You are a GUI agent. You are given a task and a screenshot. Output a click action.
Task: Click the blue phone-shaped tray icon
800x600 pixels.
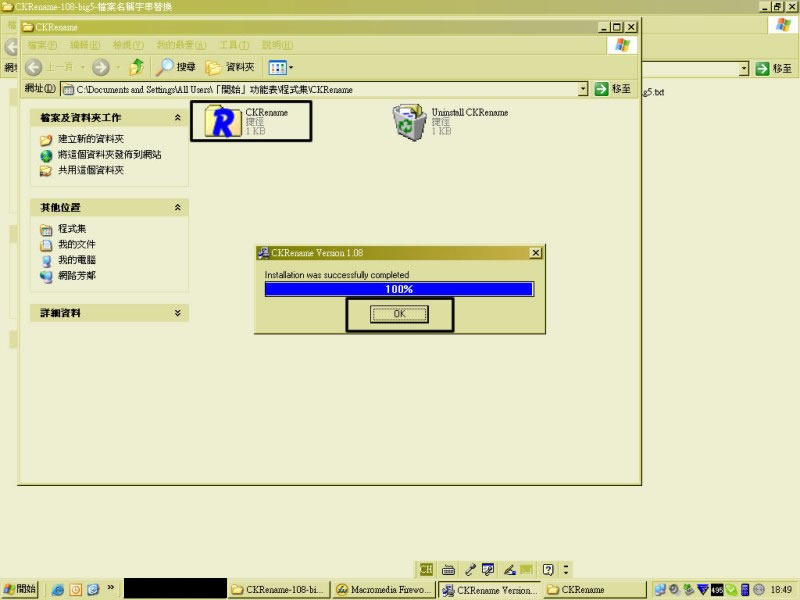click(745, 590)
